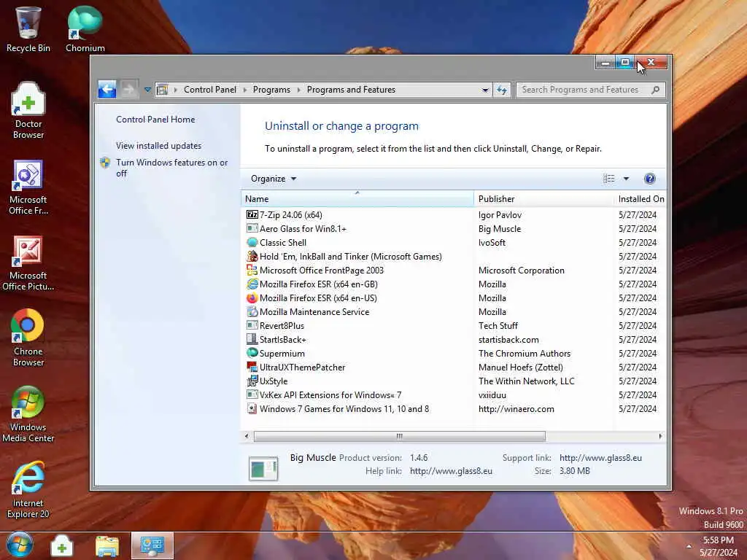Select the StartIsBack+ entry
747x560 pixels.
(x=454, y=340)
